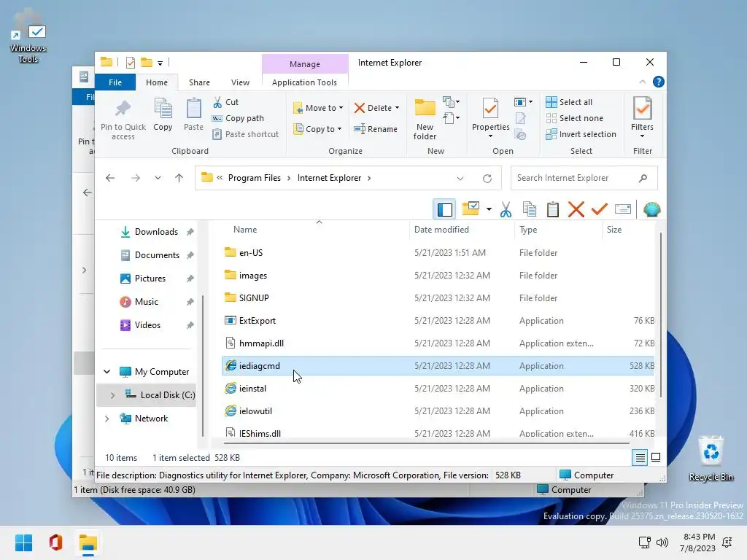
Task: Click the Manage contextual tab
Action: 305,64
